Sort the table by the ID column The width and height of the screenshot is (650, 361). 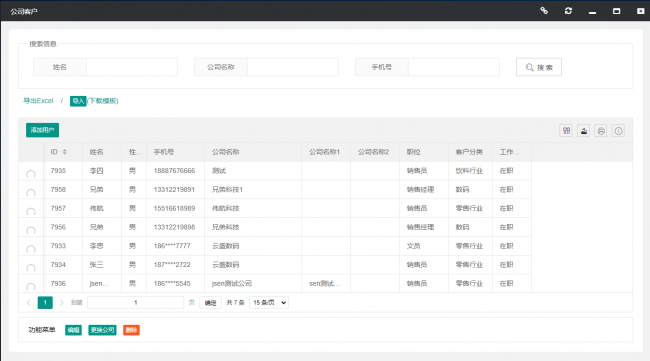[x=65, y=152]
